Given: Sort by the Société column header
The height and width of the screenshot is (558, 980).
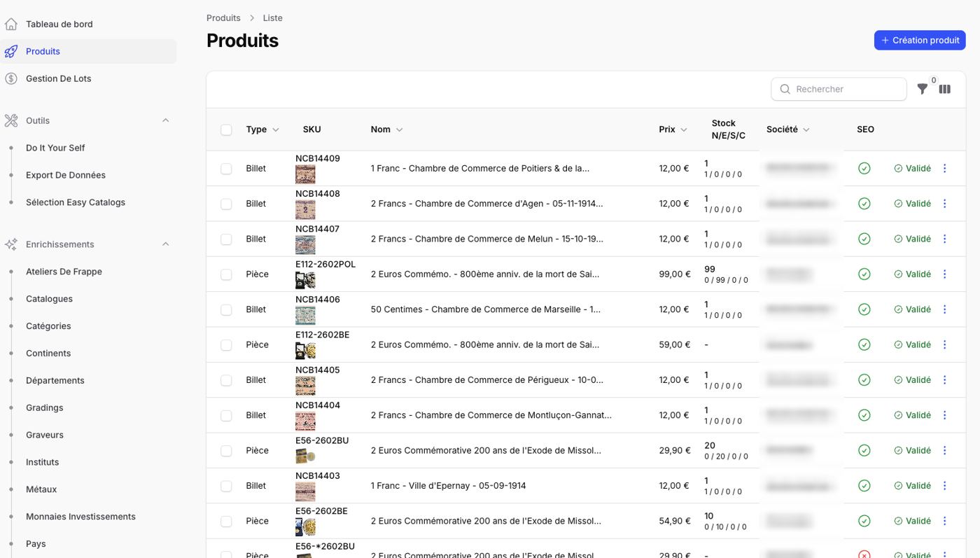Looking at the screenshot, I should (787, 130).
